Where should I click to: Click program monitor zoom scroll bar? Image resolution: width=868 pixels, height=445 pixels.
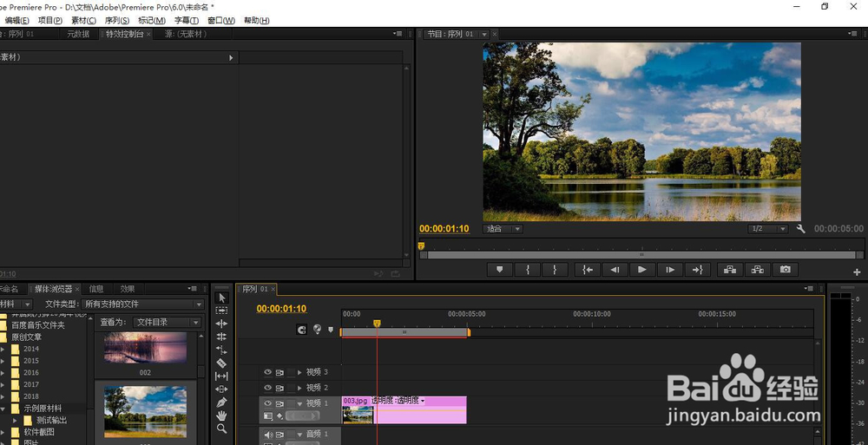(x=641, y=255)
